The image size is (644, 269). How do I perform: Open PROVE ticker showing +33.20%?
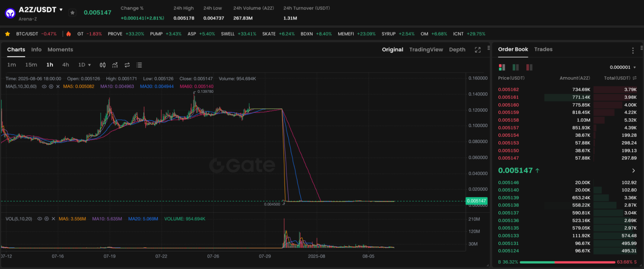click(126, 34)
